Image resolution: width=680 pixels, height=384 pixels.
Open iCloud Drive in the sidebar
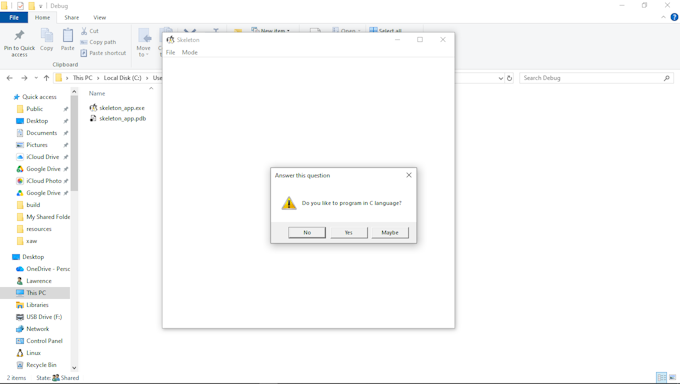pyautogui.click(x=37, y=157)
